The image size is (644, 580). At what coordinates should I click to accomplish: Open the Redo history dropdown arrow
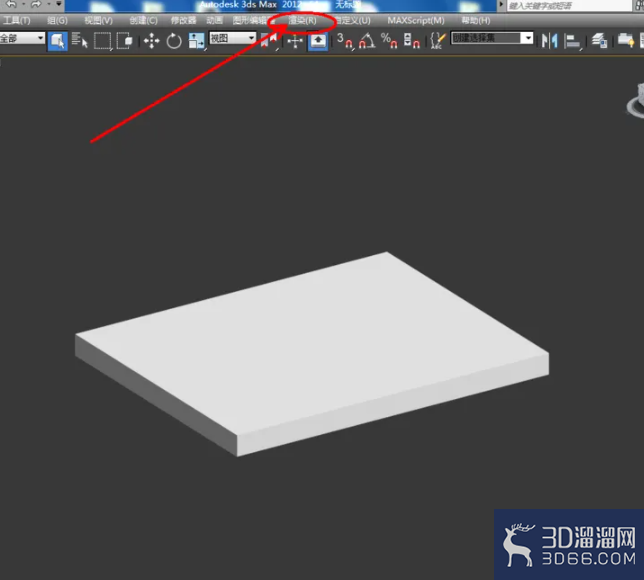(48, 4)
